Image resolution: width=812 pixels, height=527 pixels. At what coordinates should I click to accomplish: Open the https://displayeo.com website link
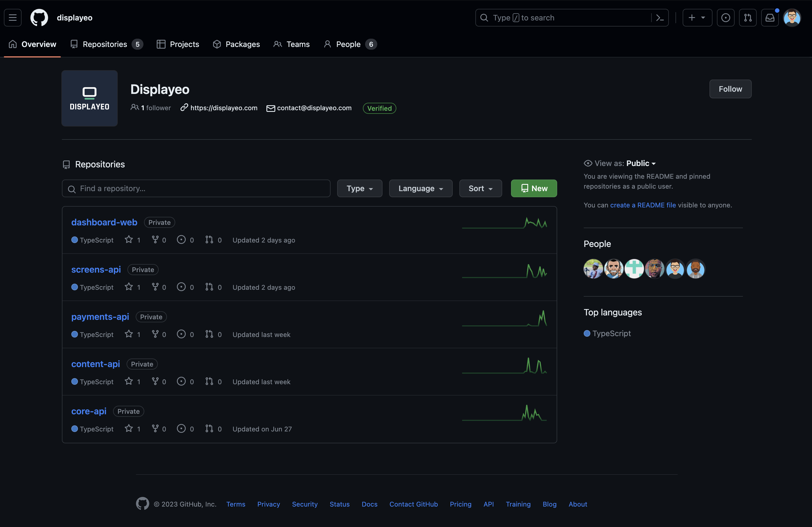[224, 108]
